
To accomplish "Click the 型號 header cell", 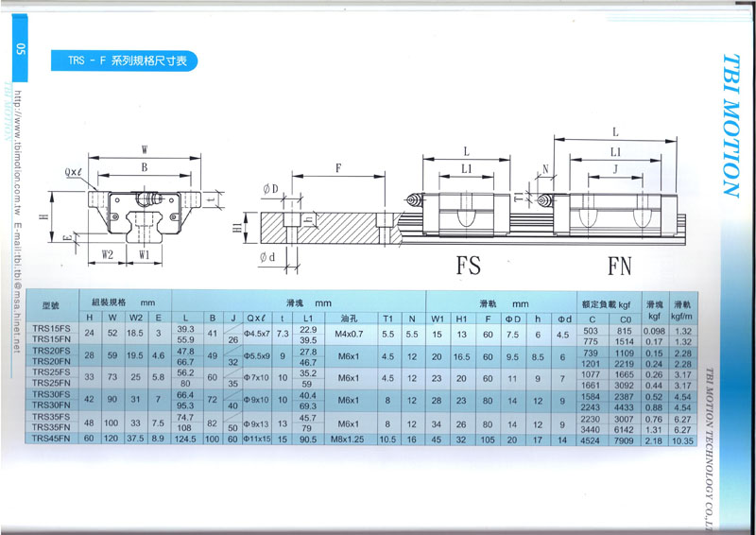I will (x=52, y=306).
